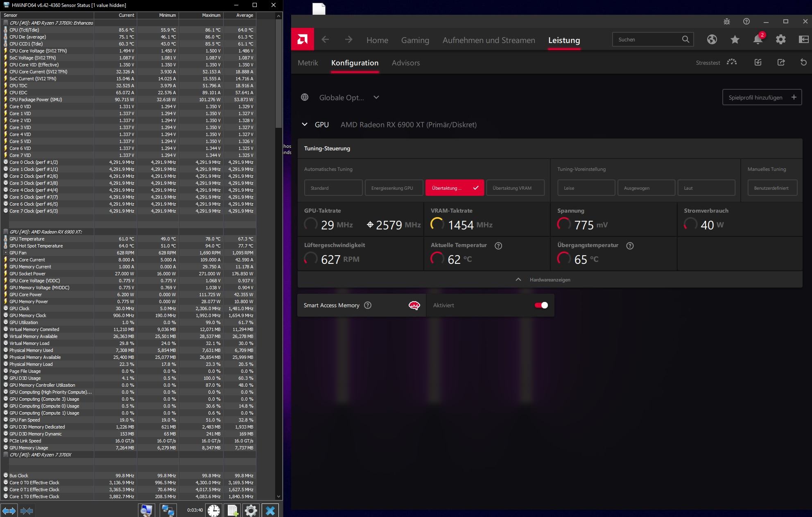Image resolution: width=812 pixels, height=517 pixels.
Task: Select Leise tuning preset
Action: (586, 188)
